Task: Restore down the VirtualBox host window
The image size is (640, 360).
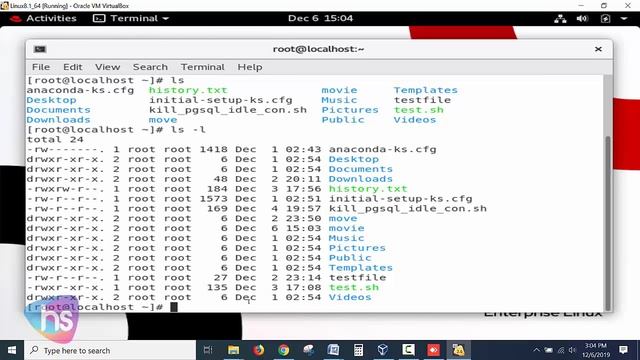Action: [604, 5]
